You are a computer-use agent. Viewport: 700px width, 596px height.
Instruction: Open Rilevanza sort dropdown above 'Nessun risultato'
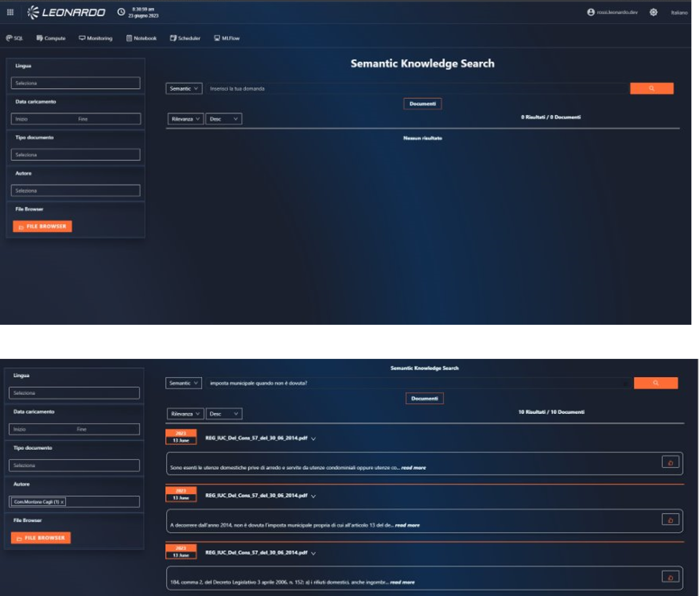(x=185, y=119)
